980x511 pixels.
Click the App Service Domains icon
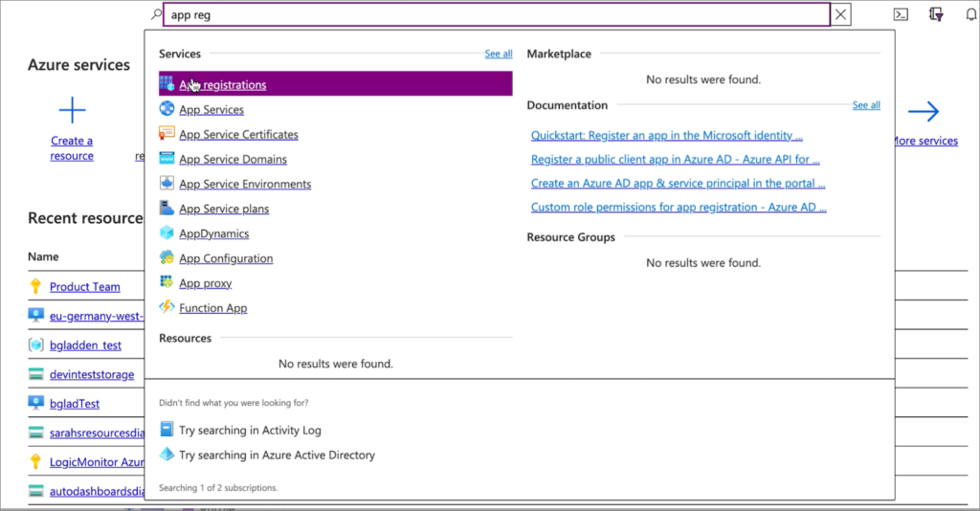click(167, 158)
